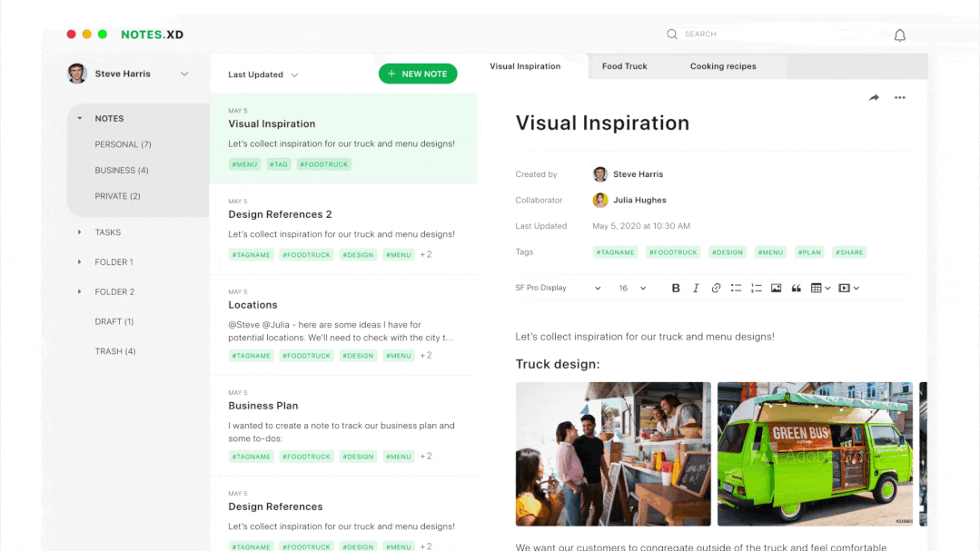Toggle italic formatting in the editor toolbar
Viewport: 980px width, 551px height.
point(696,288)
